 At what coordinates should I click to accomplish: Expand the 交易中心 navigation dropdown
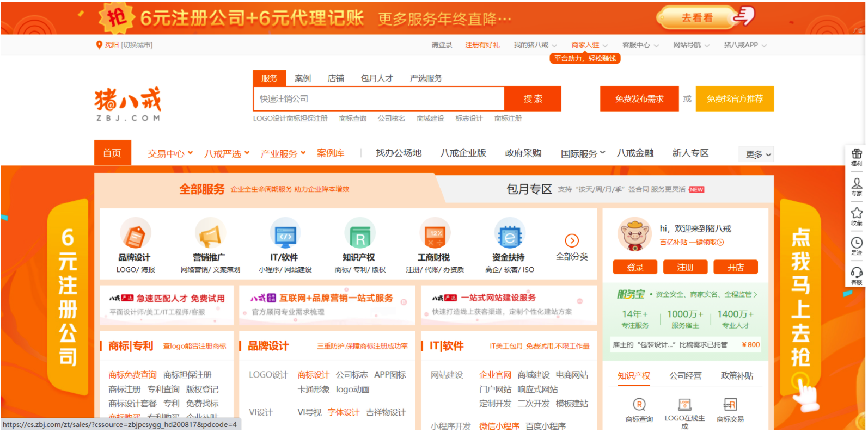(170, 154)
